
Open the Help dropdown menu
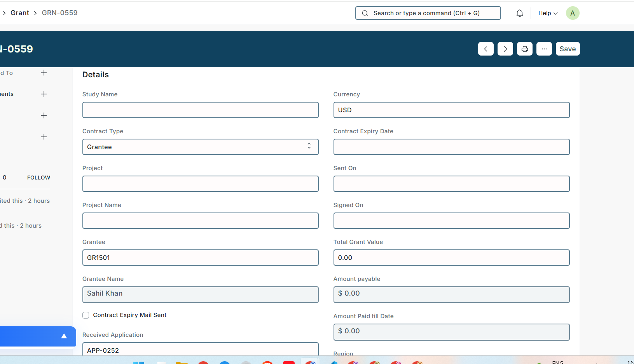pos(547,13)
